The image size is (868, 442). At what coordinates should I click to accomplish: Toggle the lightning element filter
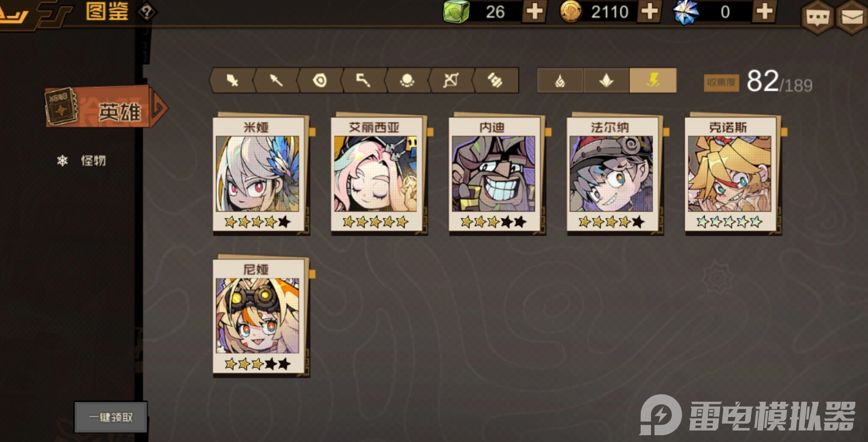pos(653,80)
